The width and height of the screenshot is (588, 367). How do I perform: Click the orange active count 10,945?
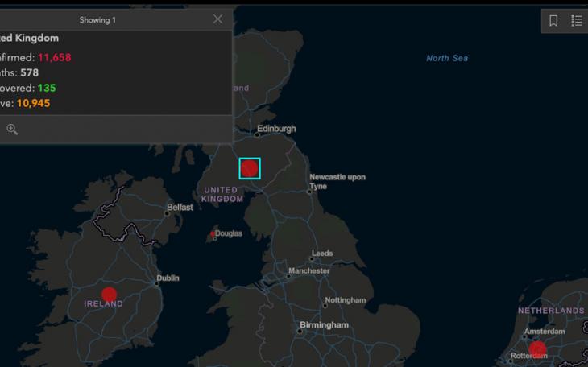pyautogui.click(x=34, y=103)
